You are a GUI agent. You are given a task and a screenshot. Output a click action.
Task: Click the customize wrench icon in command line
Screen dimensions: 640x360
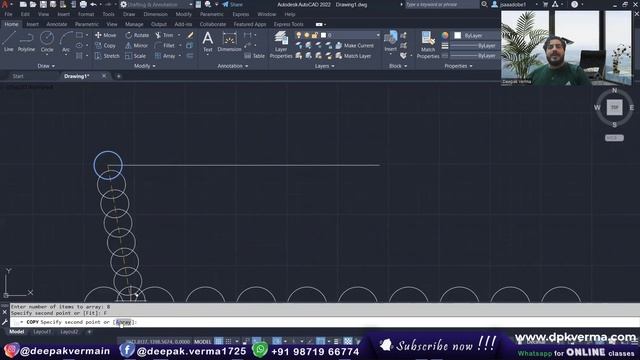click(x=4, y=322)
